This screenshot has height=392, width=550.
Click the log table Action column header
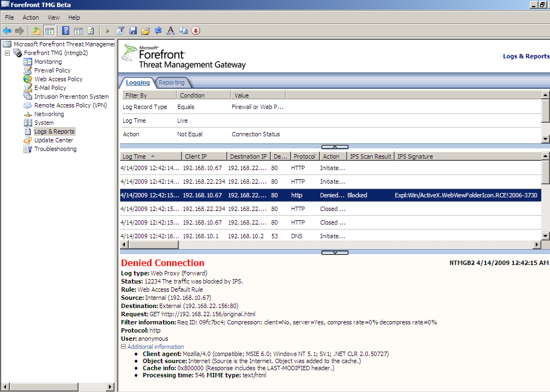coord(333,156)
